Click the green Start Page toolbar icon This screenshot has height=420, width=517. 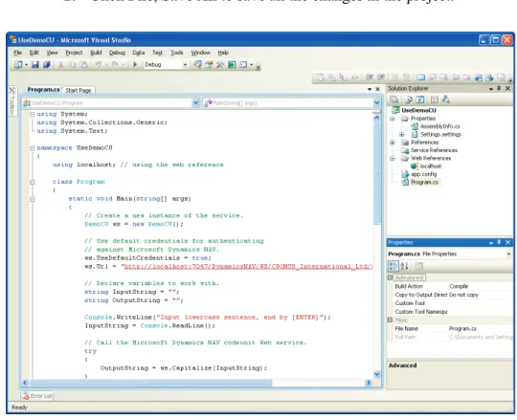(232, 64)
